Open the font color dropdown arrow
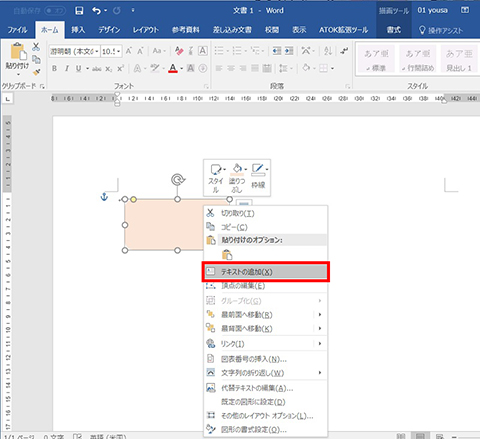This screenshot has height=439, width=480. [182, 69]
